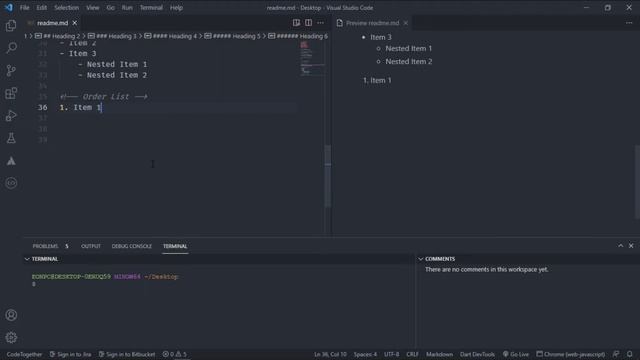The image size is (640, 360).
Task: Switch to Preview readme.md tab
Action: click(372, 23)
